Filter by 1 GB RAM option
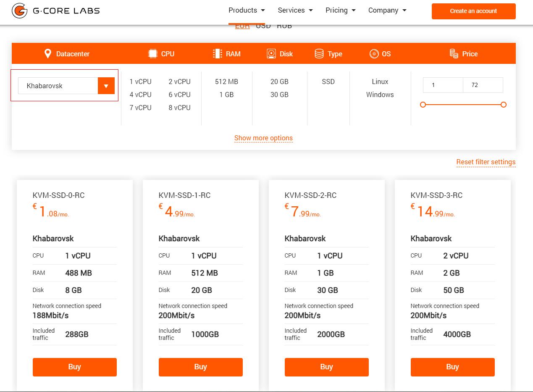Viewport: 533px width, 392px height. click(x=226, y=95)
